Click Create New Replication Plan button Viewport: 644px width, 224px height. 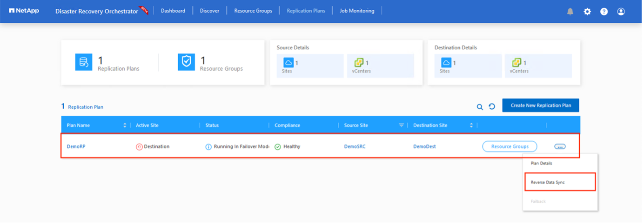click(541, 105)
